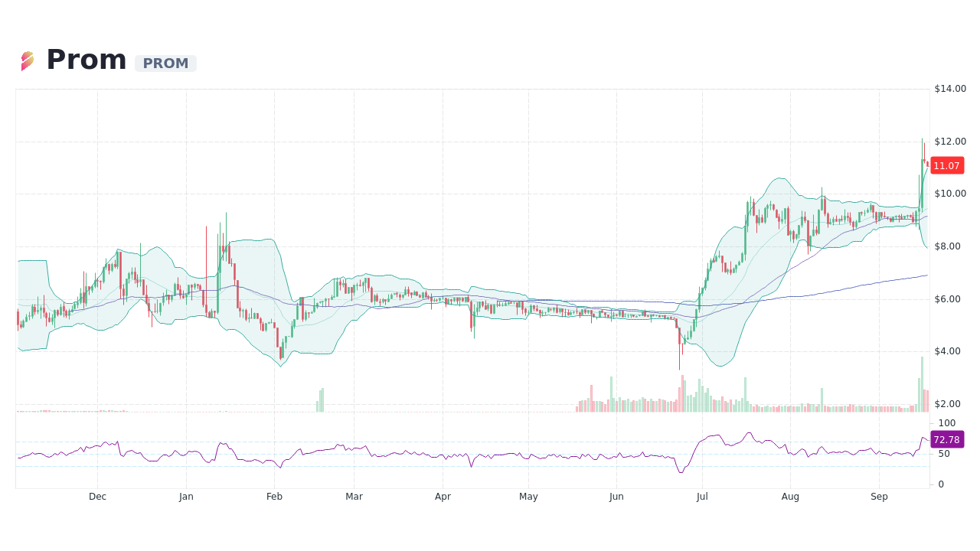
Task: Click the purple 72.78 RSI badge
Action: 946,439
